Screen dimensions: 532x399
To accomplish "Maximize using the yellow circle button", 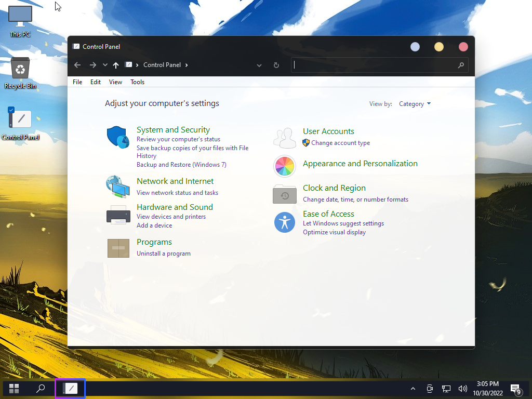I will point(438,47).
